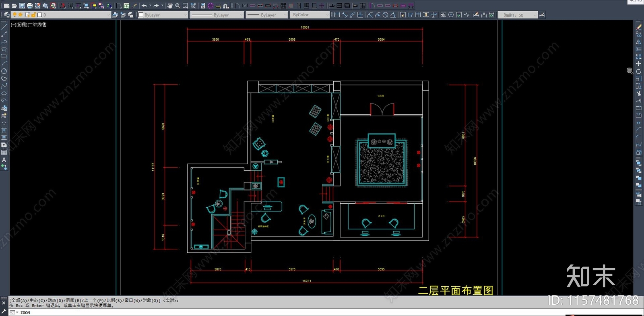Select the Rotate tool in Modify toolbar
The width and height of the screenshot is (644, 316).
pos(638,71)
